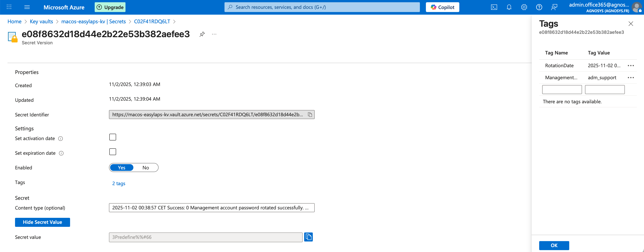
Task: Enable the Set activation date checkbox
Action: (x=113, y=137)
